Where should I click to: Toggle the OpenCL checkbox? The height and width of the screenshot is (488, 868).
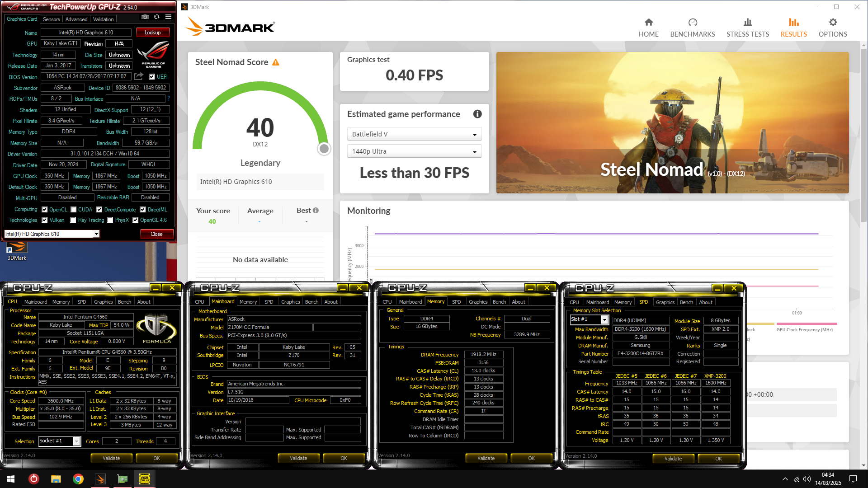pos(45,210)
